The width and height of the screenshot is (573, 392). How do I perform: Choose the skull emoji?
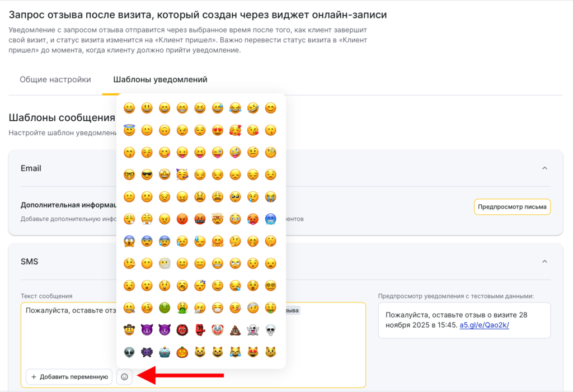coord(270,330)
